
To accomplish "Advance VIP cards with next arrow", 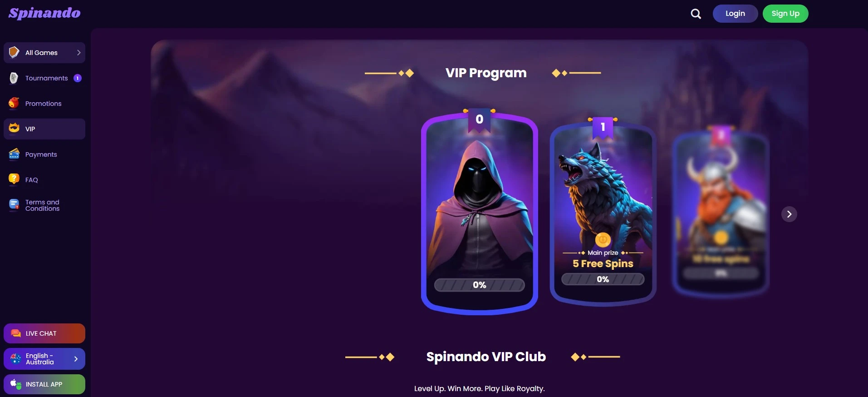I will pos(789,214).
